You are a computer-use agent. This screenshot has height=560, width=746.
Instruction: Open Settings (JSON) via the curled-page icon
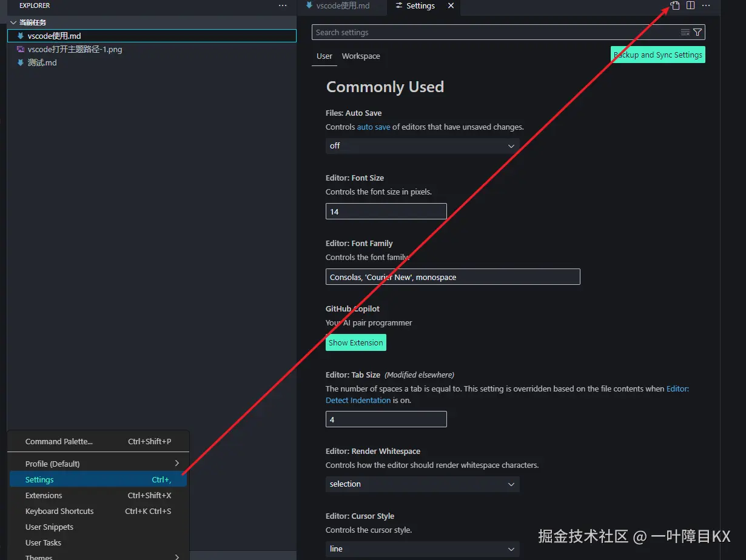674,5
